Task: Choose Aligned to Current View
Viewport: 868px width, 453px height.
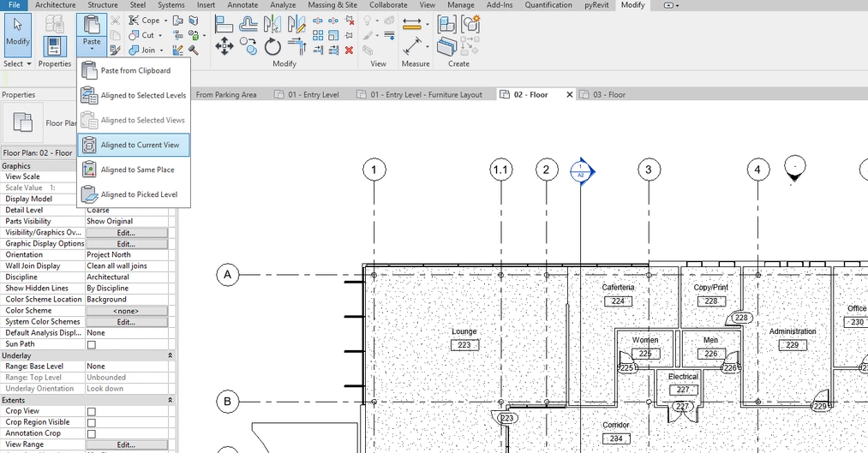Action: coord(134,145)
